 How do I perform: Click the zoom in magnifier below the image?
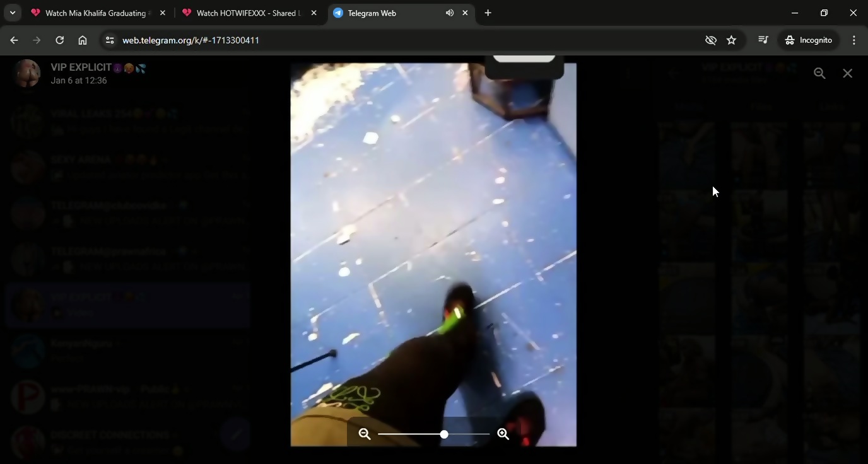(x=503, y=434)
